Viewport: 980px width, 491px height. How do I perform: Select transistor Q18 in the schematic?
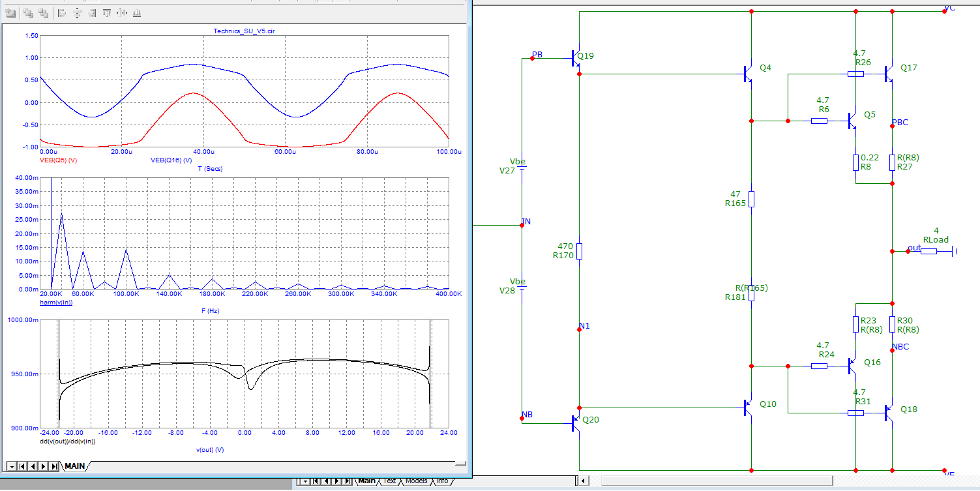click(889, 413)
